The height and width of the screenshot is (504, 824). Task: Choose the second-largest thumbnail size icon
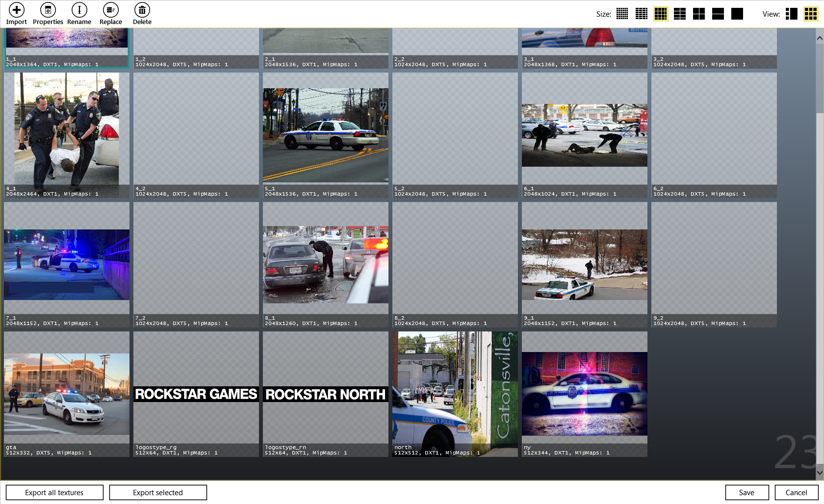coord(718,14)
